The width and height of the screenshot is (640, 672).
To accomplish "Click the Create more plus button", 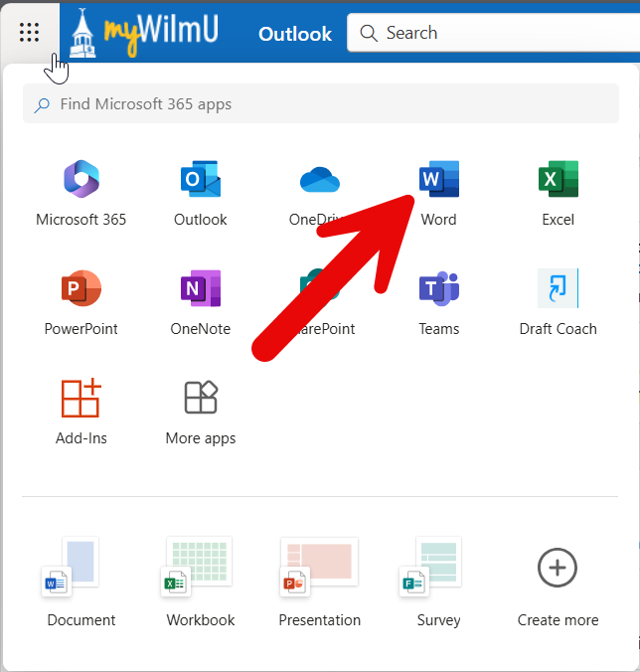I will coord(558,568).
